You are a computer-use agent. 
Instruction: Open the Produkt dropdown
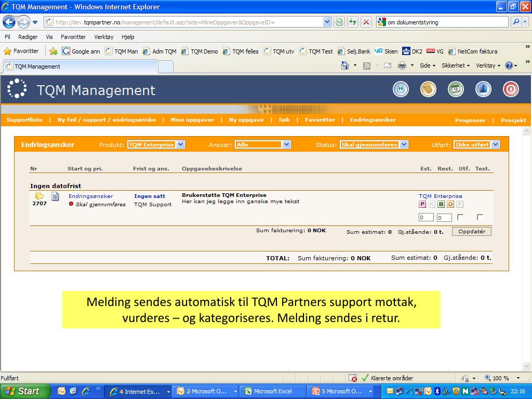pyautogui.click(x=156, y=144)
